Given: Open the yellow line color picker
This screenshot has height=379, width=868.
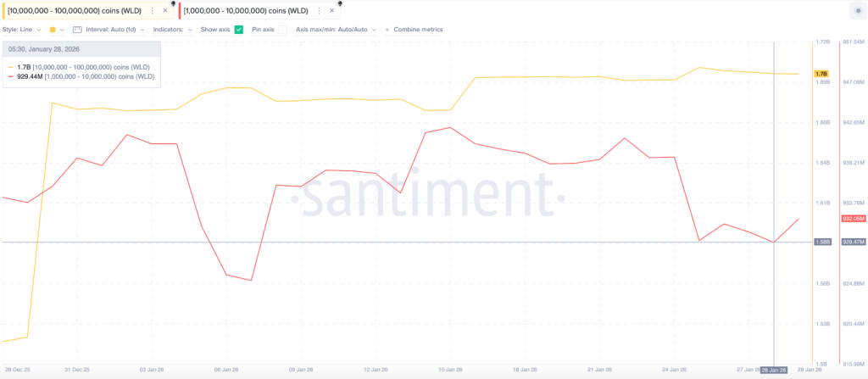Looking at the screenshot, I should pos(55,29).
